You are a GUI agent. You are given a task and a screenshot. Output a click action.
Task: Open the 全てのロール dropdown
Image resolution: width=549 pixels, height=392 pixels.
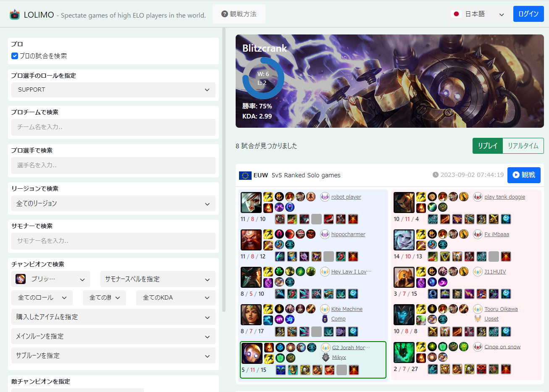(x=42, y=297)
